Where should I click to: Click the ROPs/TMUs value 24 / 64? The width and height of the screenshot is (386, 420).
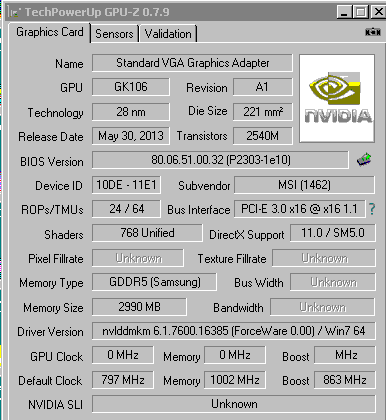pyautogui.click(x=126, y=209)
